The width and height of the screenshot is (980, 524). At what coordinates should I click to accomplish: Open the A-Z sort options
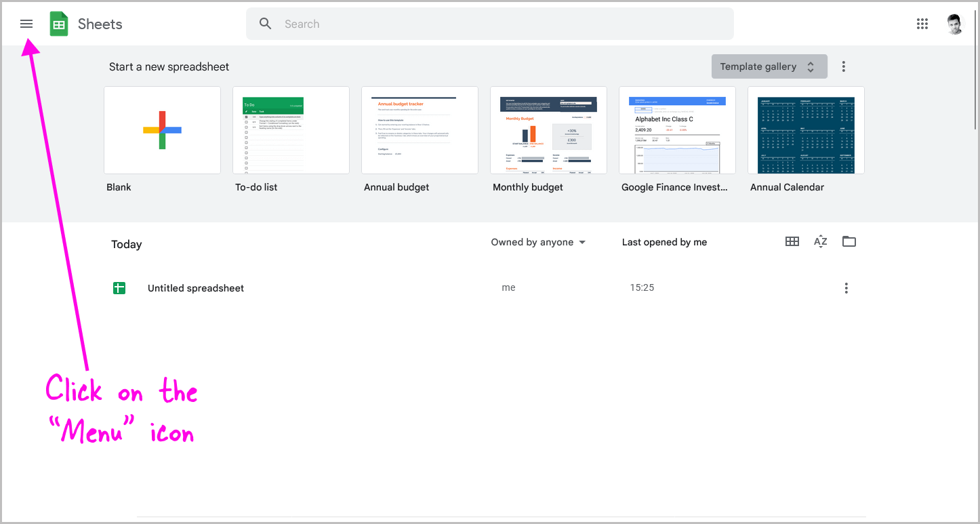click(x=821, y=241)
